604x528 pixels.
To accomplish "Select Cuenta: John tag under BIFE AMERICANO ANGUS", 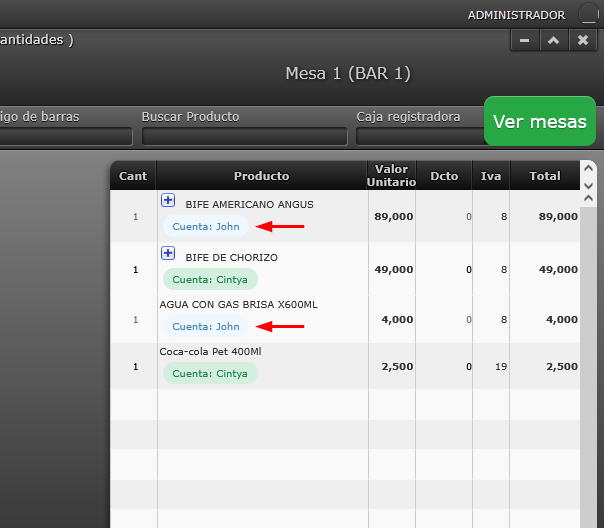I will pos(206,226).
